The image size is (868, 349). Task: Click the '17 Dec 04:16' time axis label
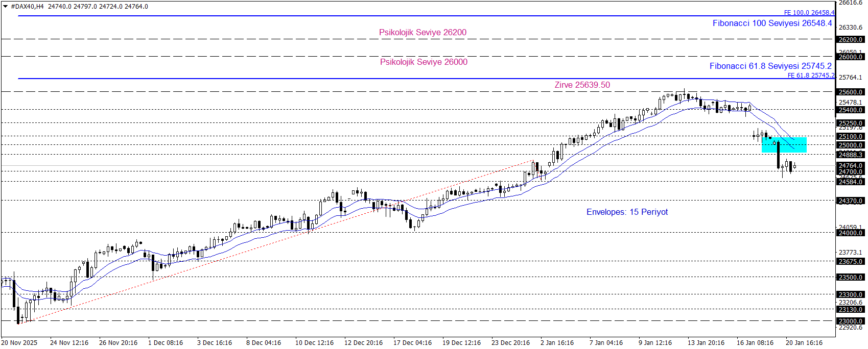[412, 342]
